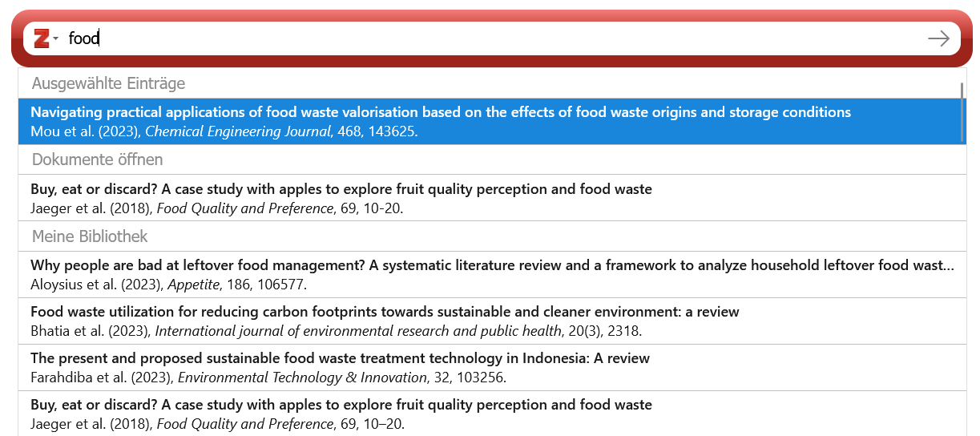Choose Jaeger et al. entry under Dokumente öffnen

tap(492, 198)
